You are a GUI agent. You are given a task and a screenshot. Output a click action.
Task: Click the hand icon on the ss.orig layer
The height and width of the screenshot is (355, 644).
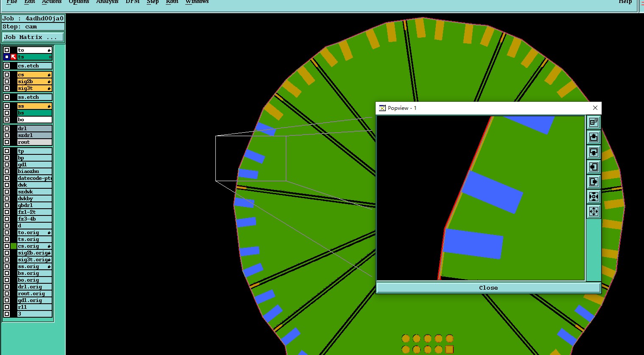[x=49, y=266]
